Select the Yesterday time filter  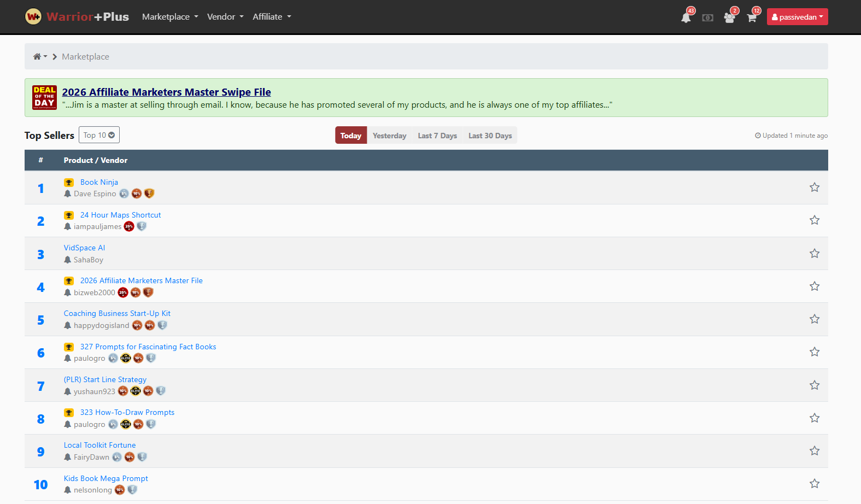click(389, 136)
